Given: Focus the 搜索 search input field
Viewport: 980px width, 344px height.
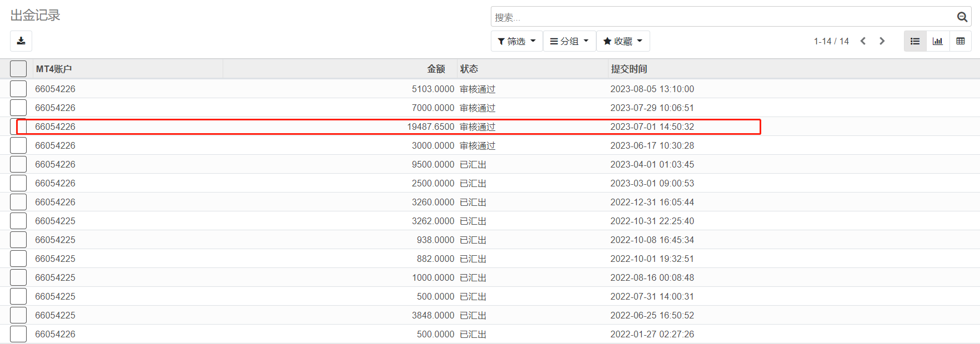Looking at the screenshot, I should point(722,17).
